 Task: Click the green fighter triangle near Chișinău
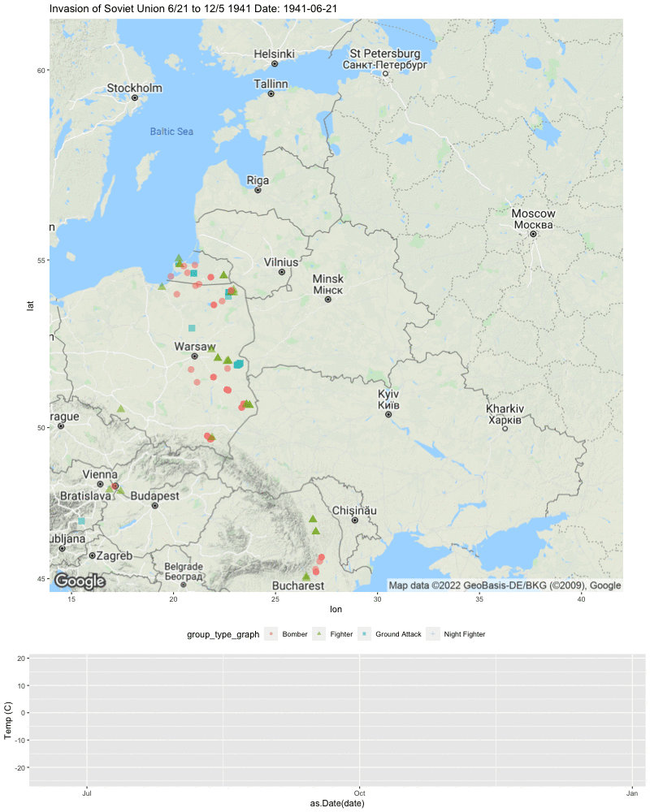tap(313, 519)
